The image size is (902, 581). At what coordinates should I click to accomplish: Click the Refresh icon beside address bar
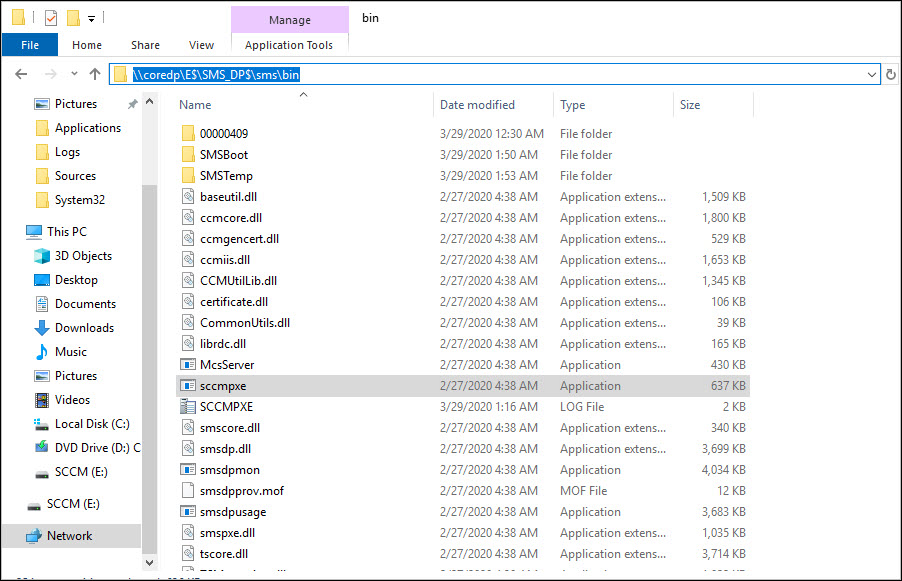click(x=890, y=74)
